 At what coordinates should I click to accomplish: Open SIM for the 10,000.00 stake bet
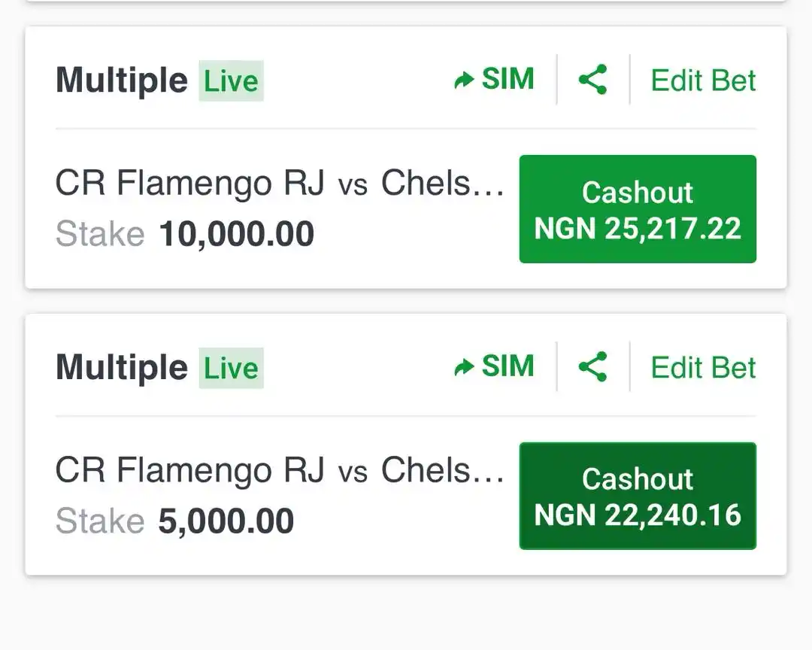494,79
